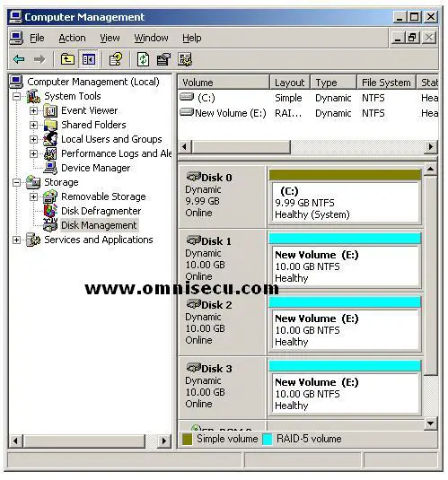Open the Properties toolbar icon
Viewport: 448px width, 480px height.
point(163,59)
